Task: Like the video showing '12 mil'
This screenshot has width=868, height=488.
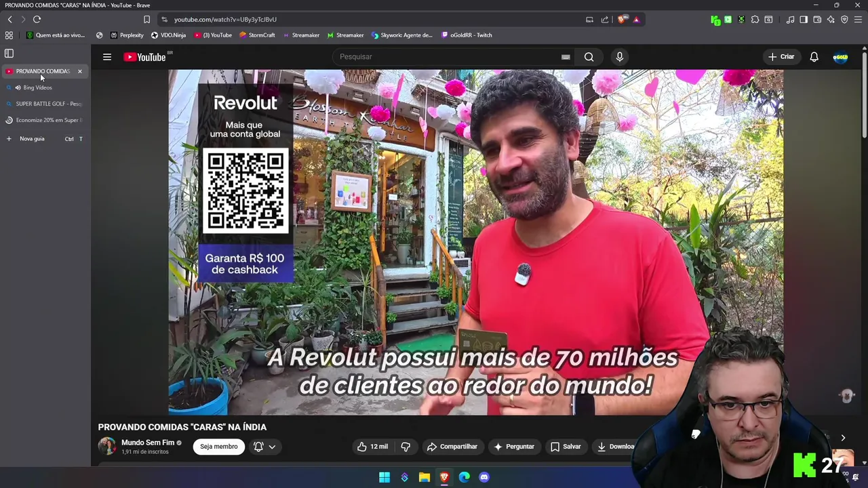Action: [373, 447]
